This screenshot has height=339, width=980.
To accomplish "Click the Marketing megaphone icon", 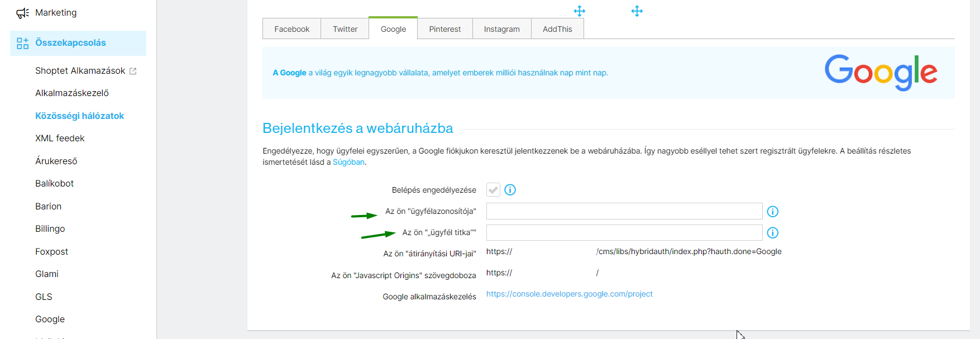I will [x=22, y=13].
